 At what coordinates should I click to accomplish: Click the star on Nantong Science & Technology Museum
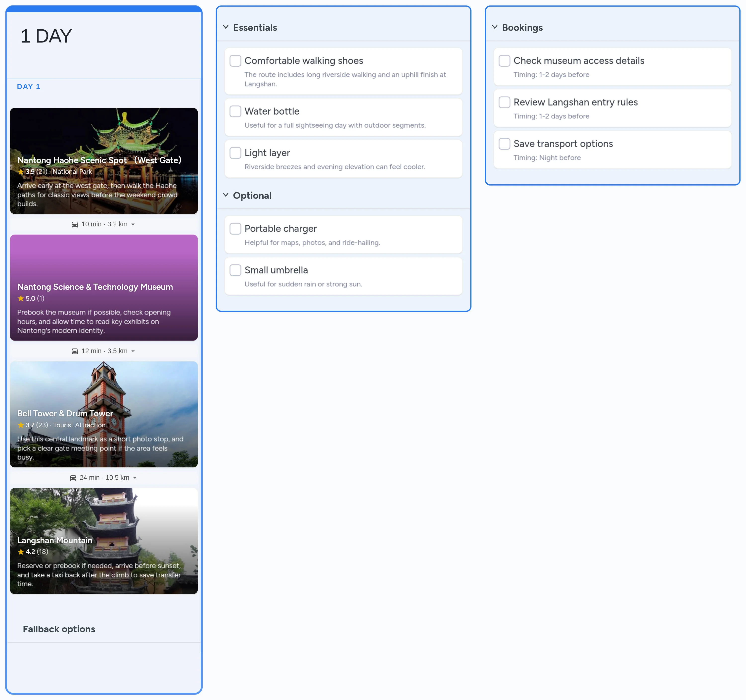pos(21,299)
